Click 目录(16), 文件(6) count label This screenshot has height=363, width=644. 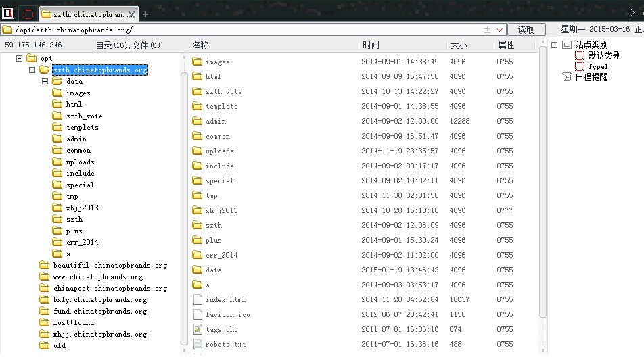tap(128, 45)
